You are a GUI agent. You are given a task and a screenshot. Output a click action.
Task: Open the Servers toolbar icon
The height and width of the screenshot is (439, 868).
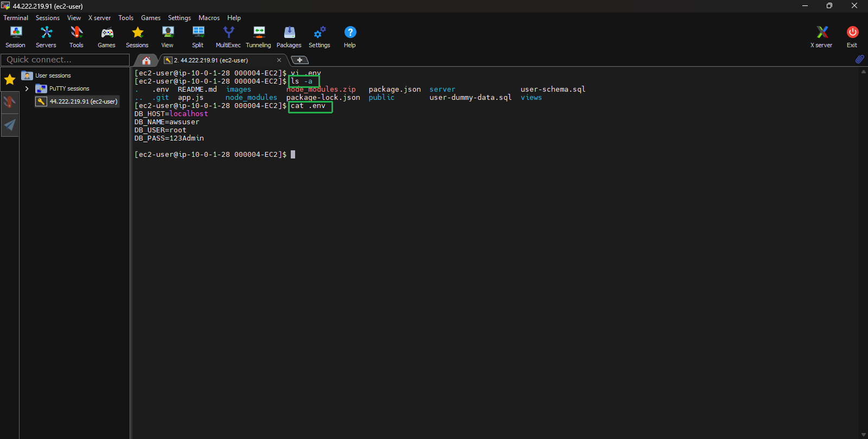tap(46, 37)
